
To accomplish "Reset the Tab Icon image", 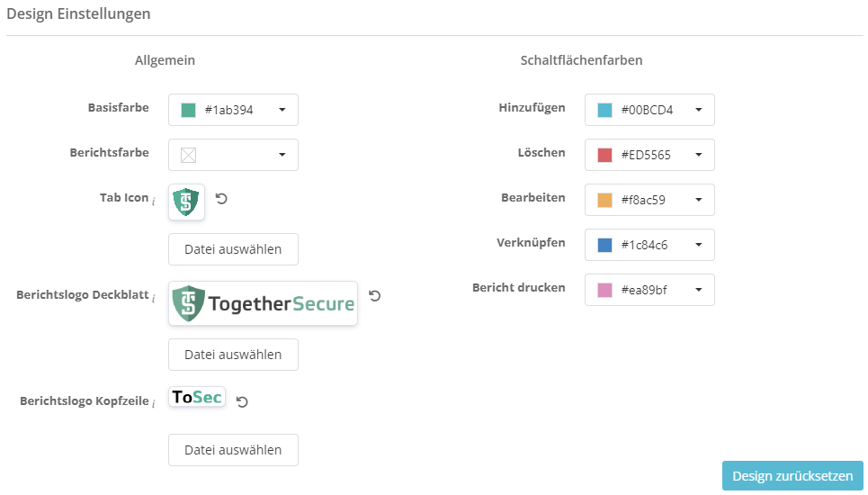I will (221, 198).
